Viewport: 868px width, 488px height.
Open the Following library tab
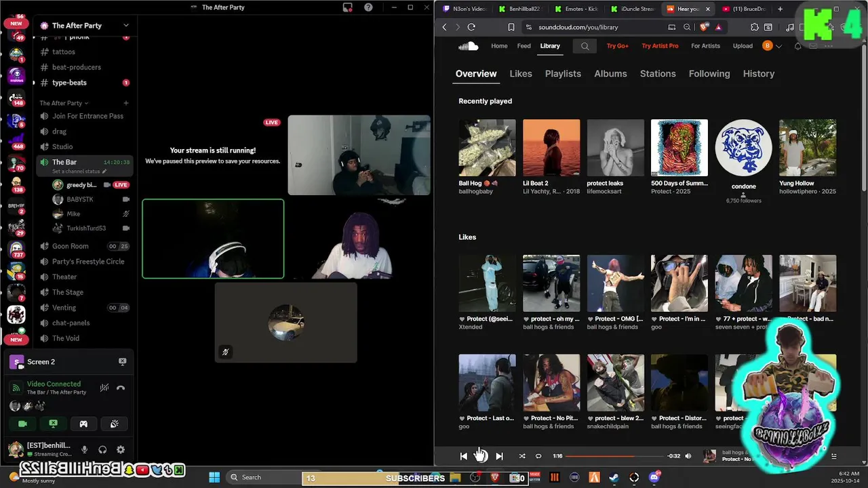(709, 74)
